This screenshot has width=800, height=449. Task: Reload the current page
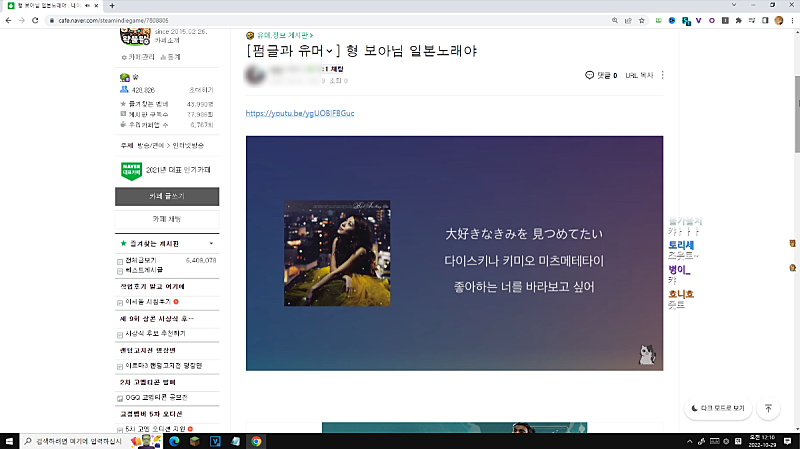point(35,20)
